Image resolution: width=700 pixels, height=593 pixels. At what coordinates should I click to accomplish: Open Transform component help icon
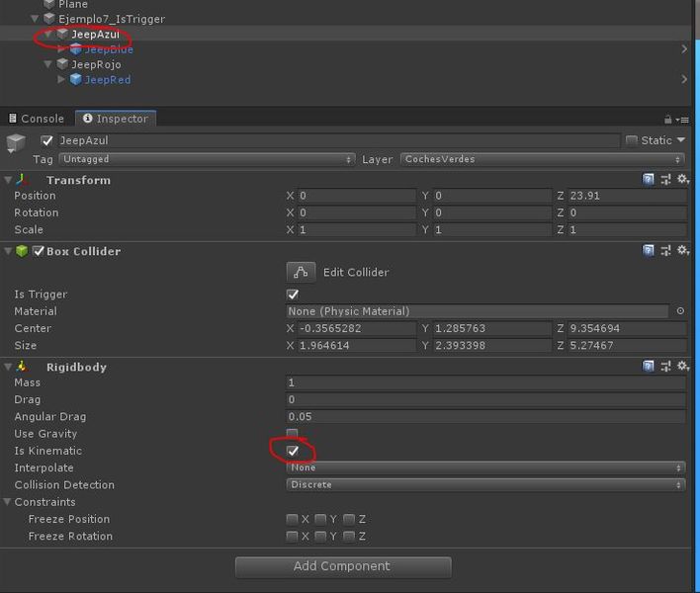[648, 179]
